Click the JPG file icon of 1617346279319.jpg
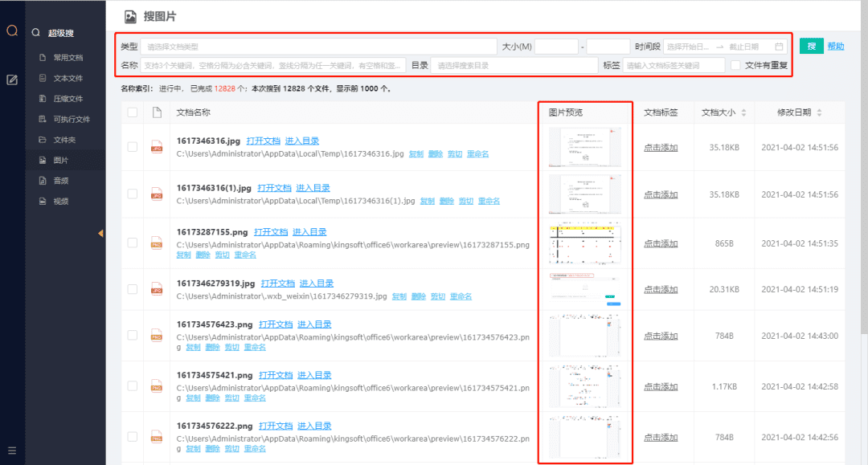The height and width of the screenshot is (465, 868). pos(157,289)
